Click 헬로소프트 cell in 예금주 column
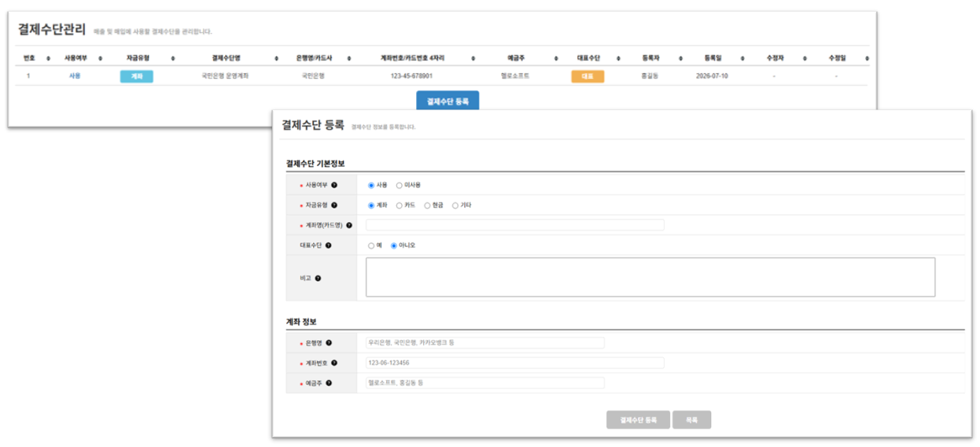 515,76
